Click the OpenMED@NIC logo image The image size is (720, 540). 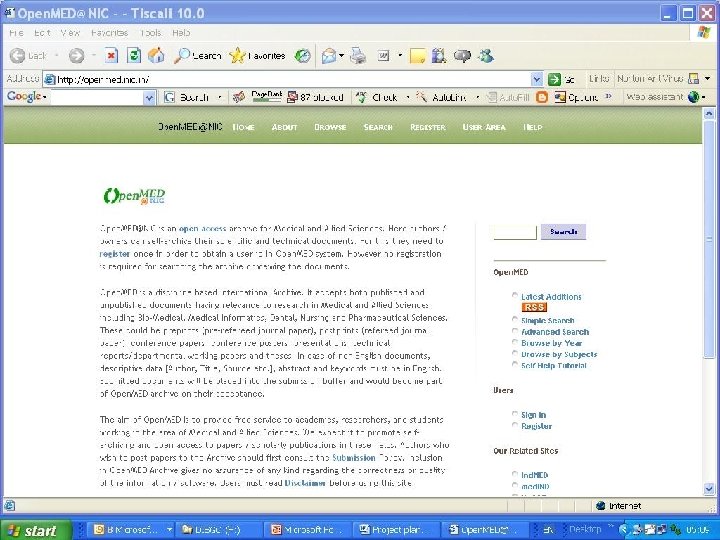[134, 196]
